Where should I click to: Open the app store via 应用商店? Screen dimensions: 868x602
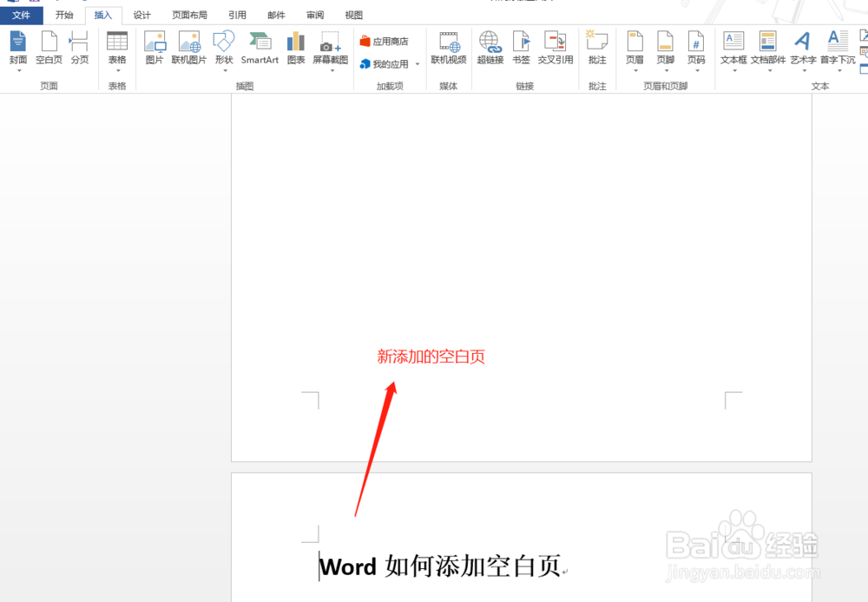point(385,40)
